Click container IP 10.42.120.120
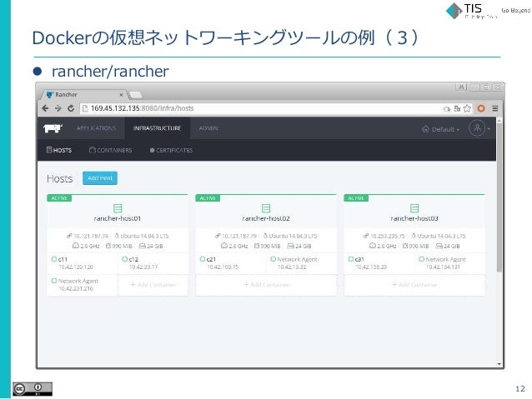 click(76, 267)
